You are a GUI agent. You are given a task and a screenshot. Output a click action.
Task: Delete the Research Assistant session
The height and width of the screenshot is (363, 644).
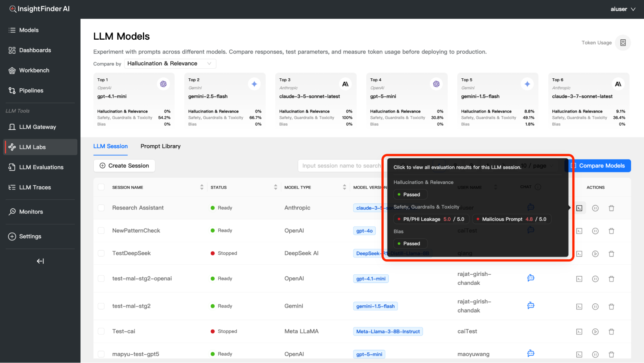(x=611, y=208)
